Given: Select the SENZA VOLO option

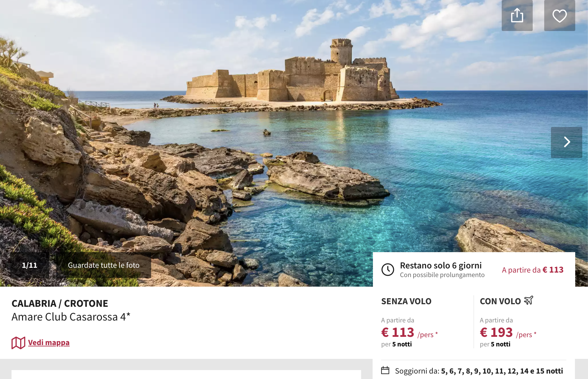Looking at the screenshot, I should (406, 301).
